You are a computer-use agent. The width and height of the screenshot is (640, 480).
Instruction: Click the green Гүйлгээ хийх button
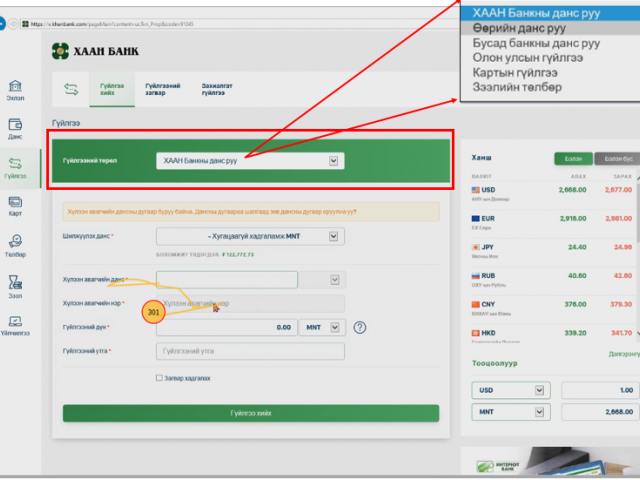click(x=251, y=413)
